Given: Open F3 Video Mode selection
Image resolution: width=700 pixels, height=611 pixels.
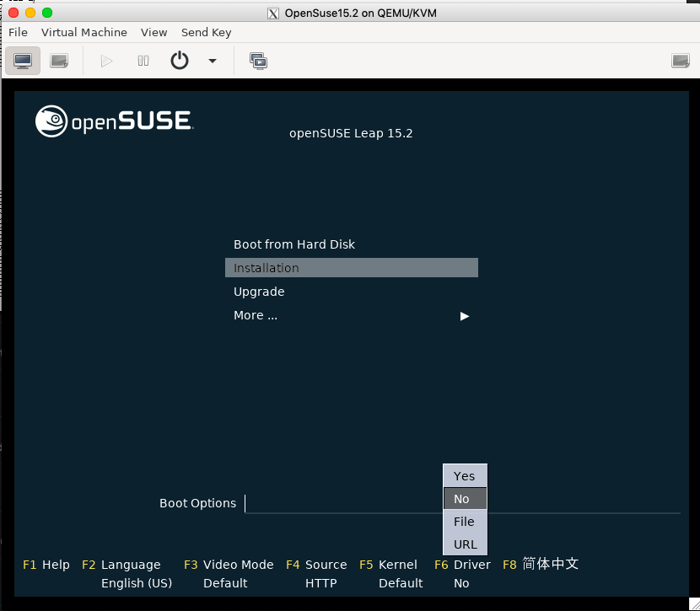Looking at the screenshot, I should click(229, 565).
